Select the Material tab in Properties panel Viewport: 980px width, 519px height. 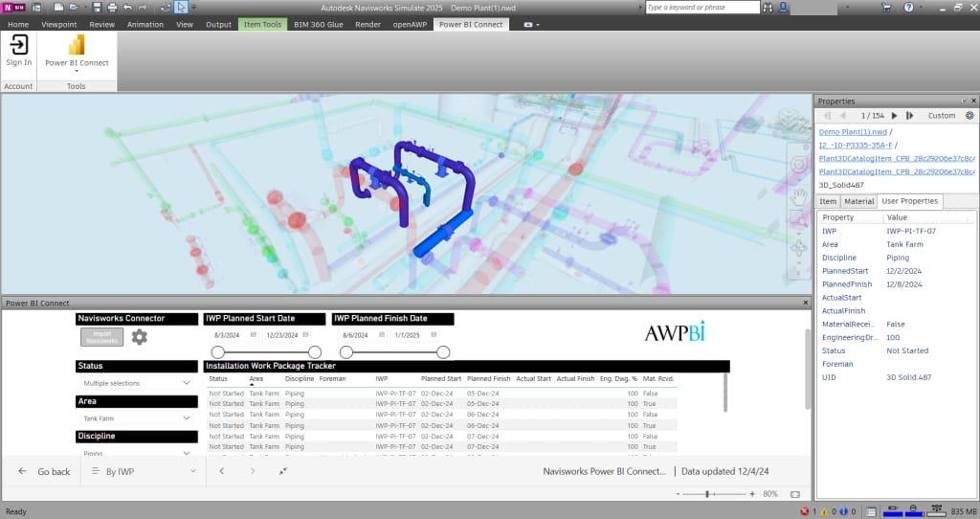(x=858, y=201)
